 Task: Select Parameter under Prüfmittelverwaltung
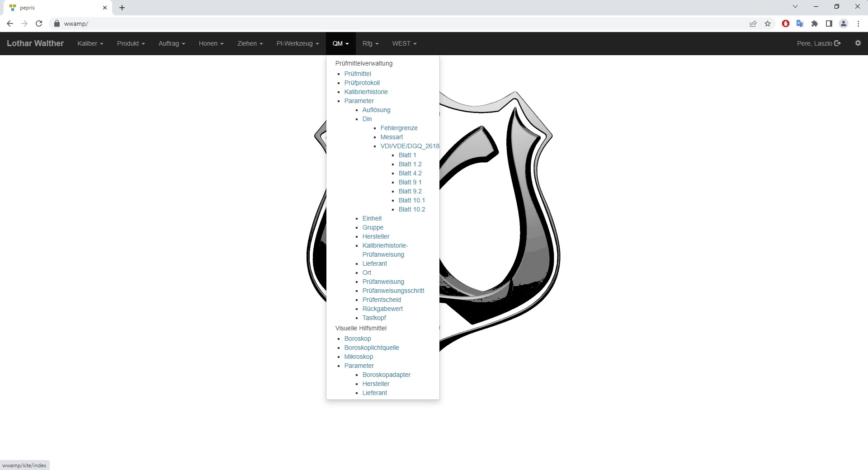point(359,101)
